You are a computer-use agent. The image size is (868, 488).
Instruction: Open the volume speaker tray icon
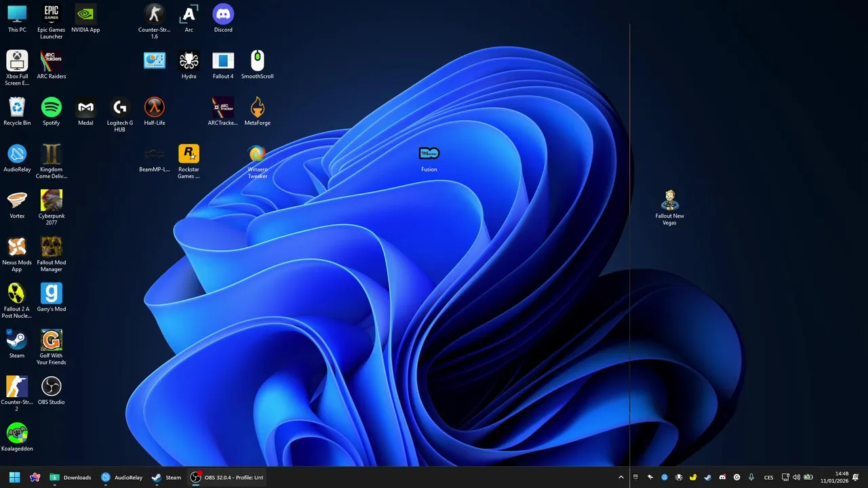pos(796,477)
